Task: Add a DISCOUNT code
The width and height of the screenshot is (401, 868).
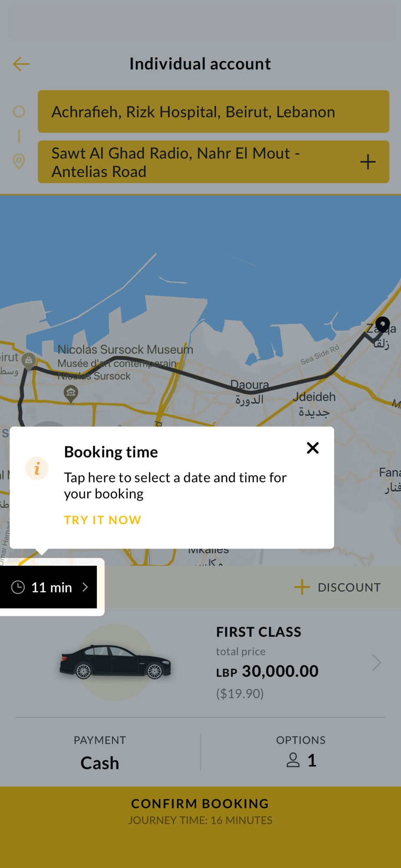Action: click(x=338, y=587)
